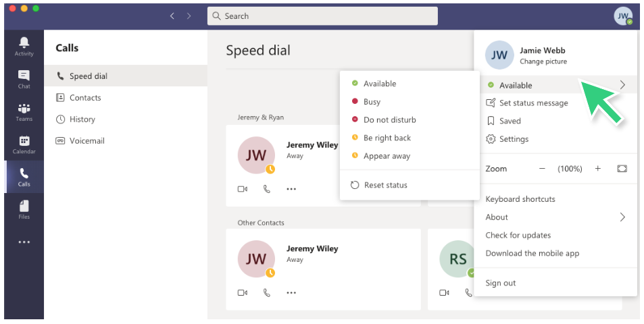Click the (100%) zoom value
The image size is (644, 324).
[570, 169]
